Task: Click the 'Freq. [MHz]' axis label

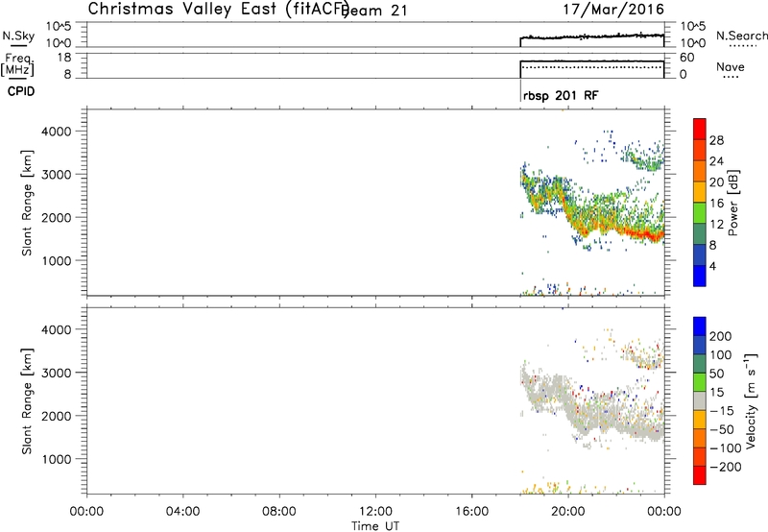Action: (18, 64)
